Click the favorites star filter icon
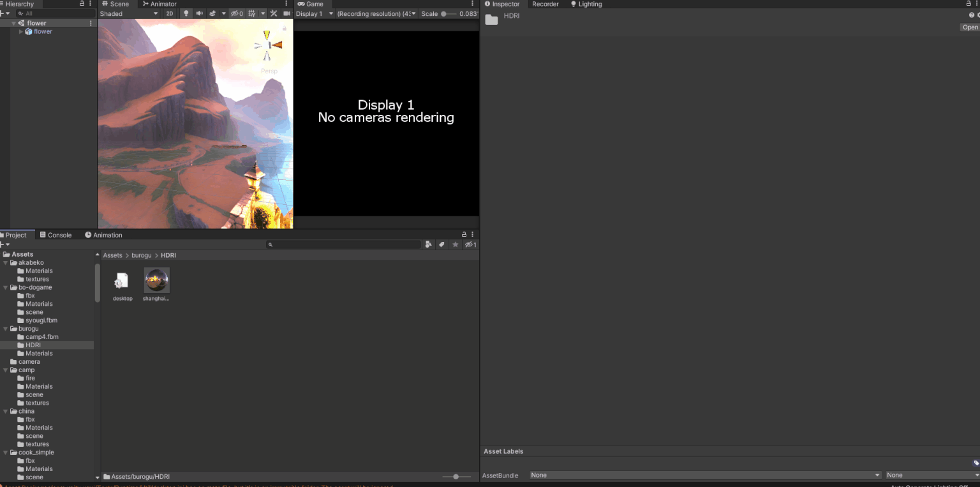 456,244
